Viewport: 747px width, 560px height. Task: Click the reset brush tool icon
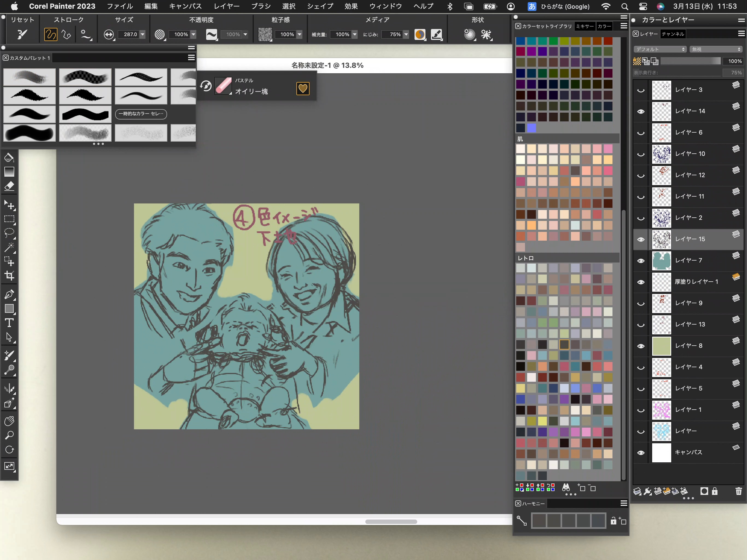pos(22,34)
